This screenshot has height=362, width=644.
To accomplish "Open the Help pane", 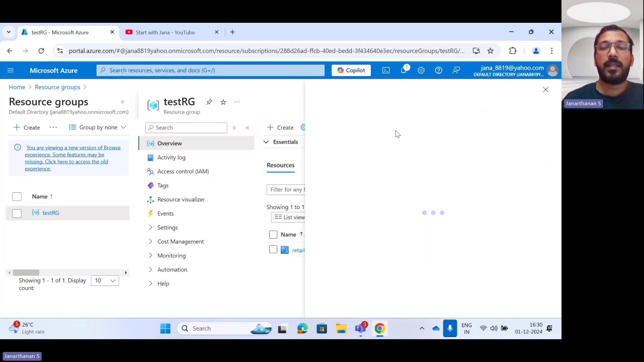I will click(439, 70).
